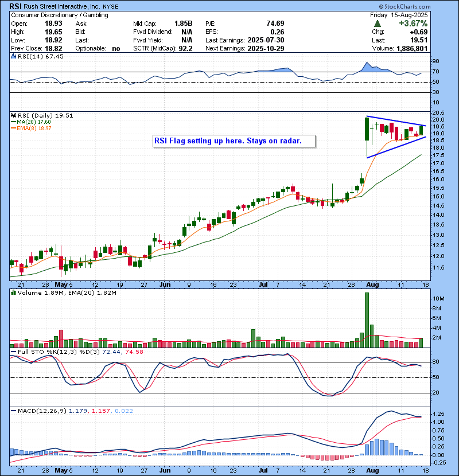Click the 'Rush Street Interactive, Inc.' company name
Viewport: 459px width, 476px height.
pyautogui.click(x=63, y=6)
